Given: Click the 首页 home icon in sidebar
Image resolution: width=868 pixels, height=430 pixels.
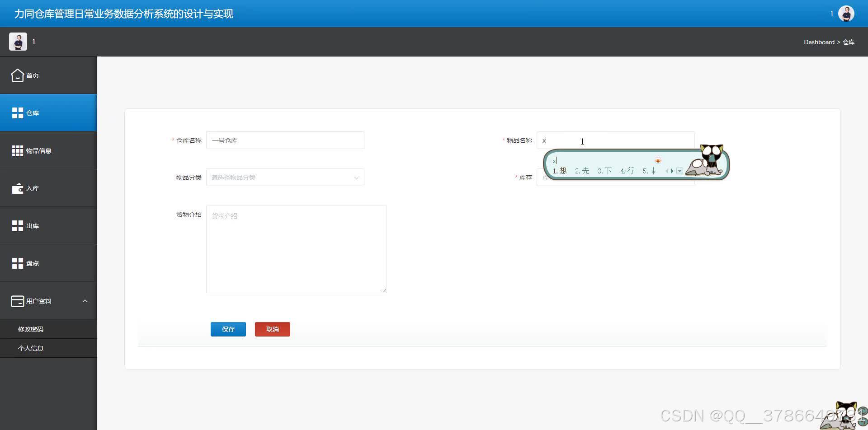Looking at the screenshot, I should [18, 75].
